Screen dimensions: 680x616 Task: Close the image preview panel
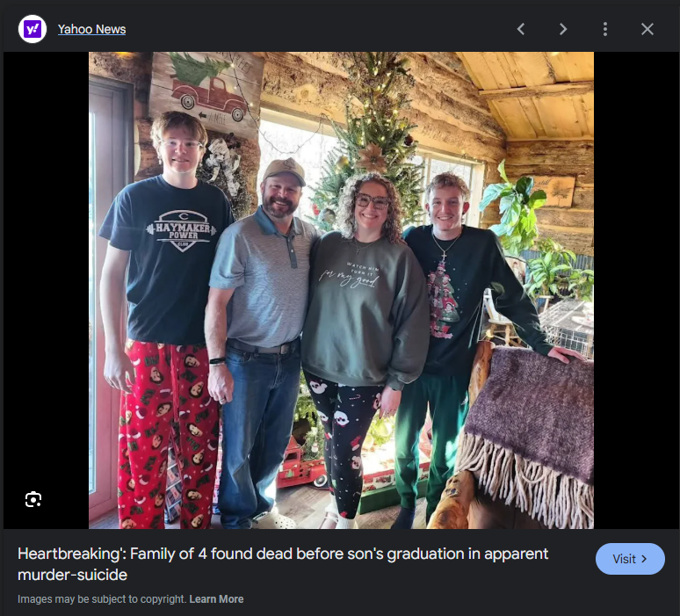pyautogui.click(x=647, y=29)
